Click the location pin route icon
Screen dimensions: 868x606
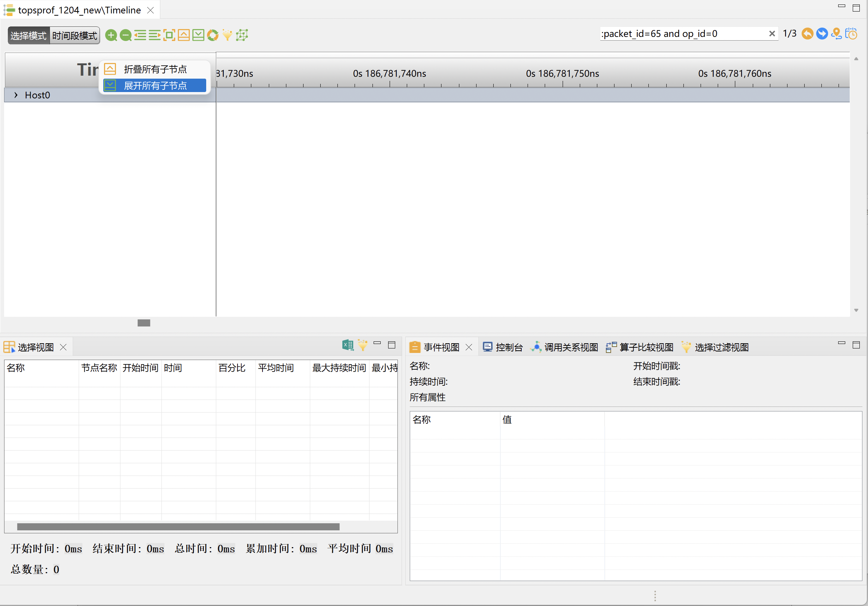(x=836, y=34)
